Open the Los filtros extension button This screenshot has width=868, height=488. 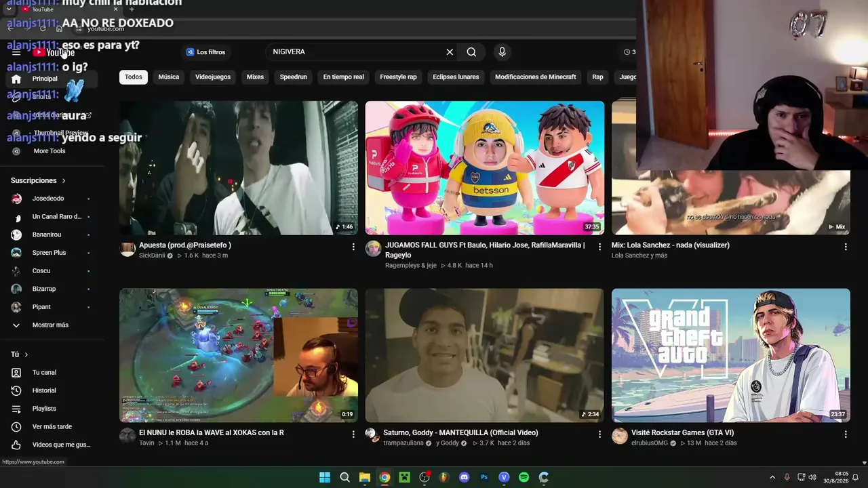pyautogui.click(x=206, y=52)
